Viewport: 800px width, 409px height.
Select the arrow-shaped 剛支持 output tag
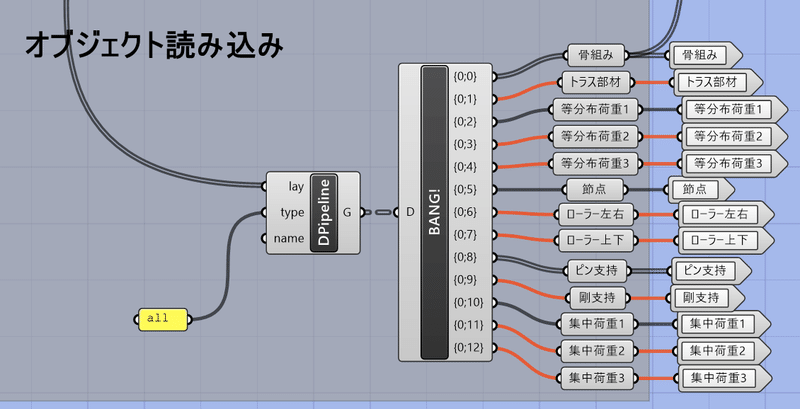point(709,296)
